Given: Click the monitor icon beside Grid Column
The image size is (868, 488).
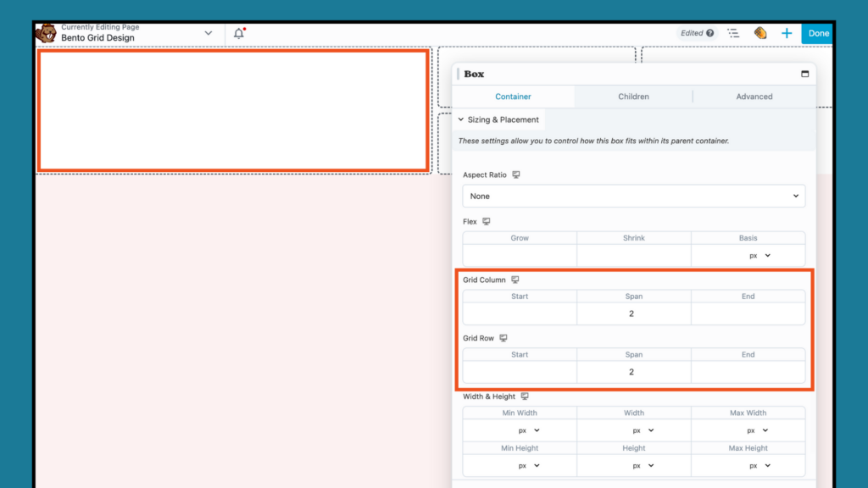Looking at the screenshot, I should [516, 280].
